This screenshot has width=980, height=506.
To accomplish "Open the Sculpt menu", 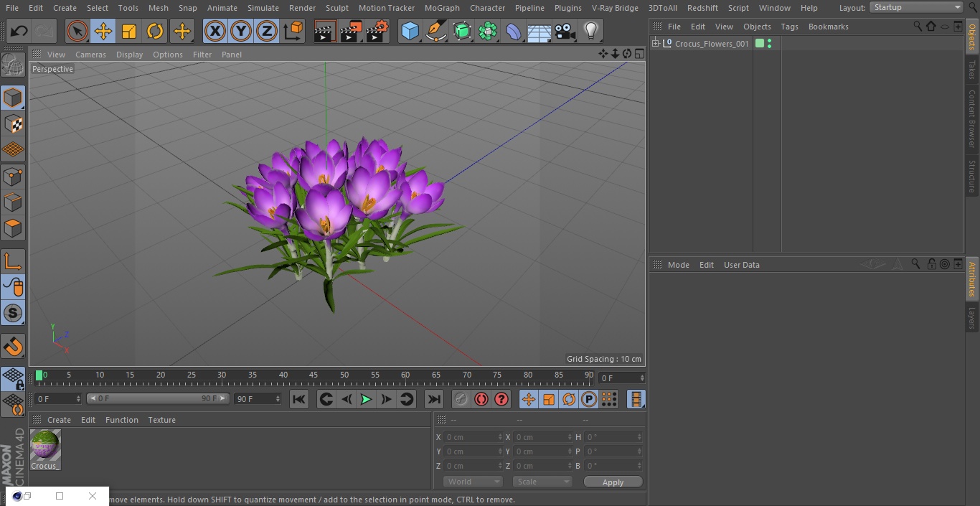I will point(336,8).
